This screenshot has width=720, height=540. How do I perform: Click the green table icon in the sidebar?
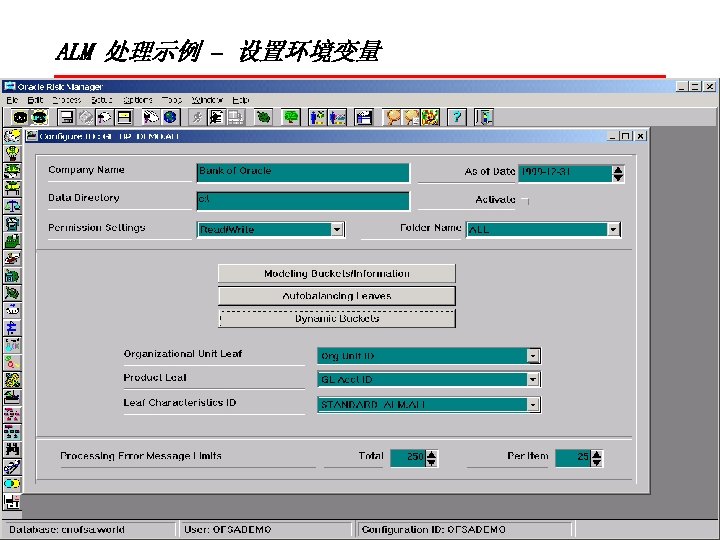12,188
